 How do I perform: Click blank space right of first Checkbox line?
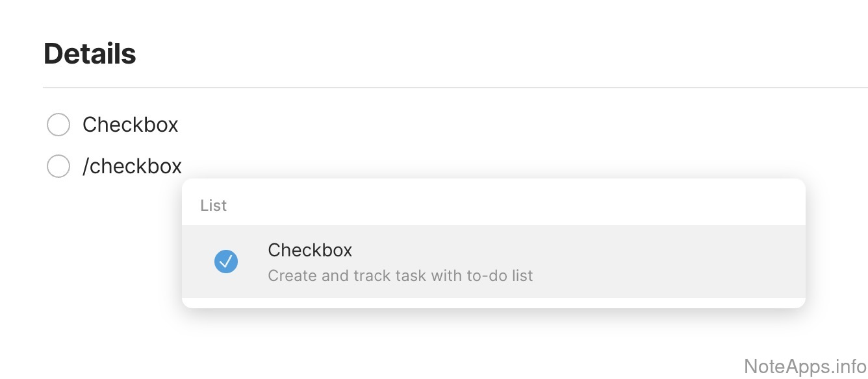455,125
